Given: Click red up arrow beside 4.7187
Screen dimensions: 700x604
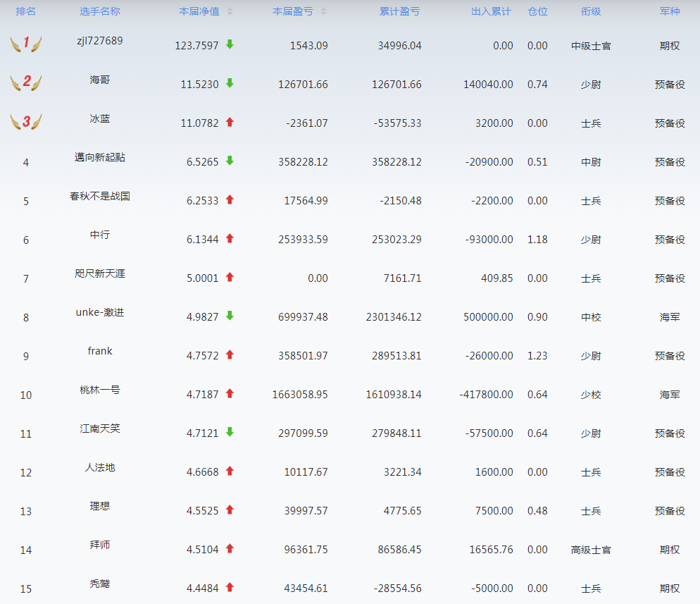Looking at the screenshot, I should [230, 393].
